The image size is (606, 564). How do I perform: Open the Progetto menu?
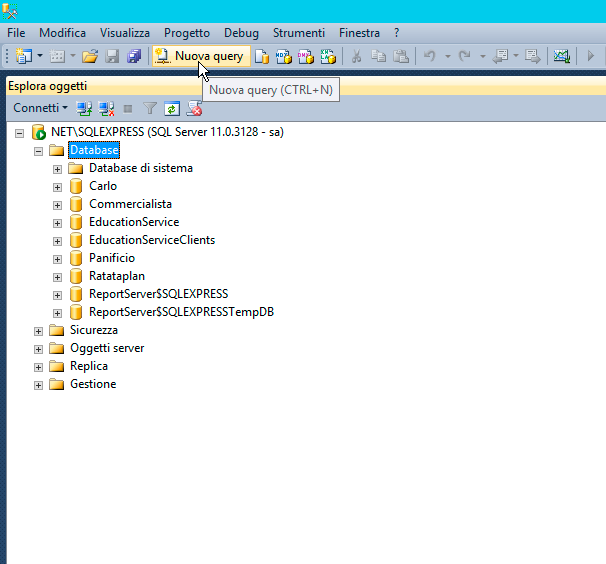pyautogui.click(x=187, y=33)
